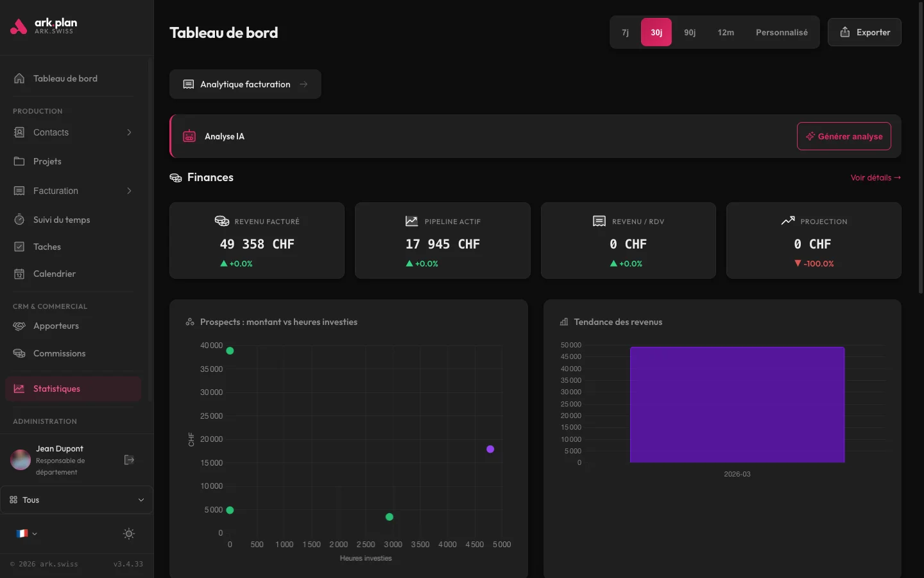The width and height of the screenshot is (924, 578).
Task: Select the 7j period filter
Action: [x=624, y=32]
